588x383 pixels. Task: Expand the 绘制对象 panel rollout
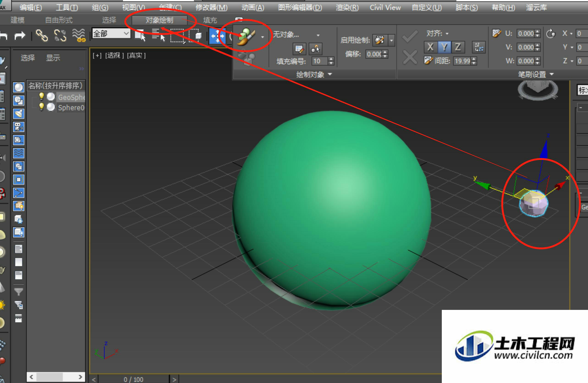(x=314, y=74)
